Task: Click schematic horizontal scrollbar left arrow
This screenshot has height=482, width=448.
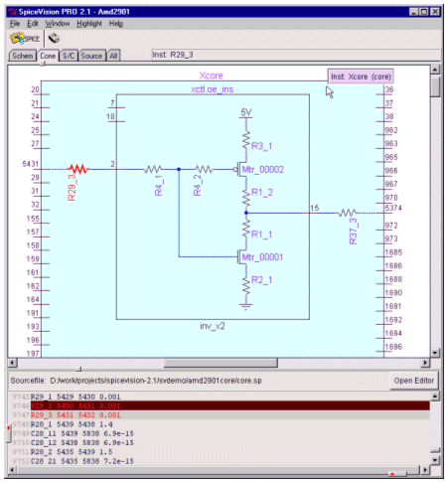Action: pos(12,363)
